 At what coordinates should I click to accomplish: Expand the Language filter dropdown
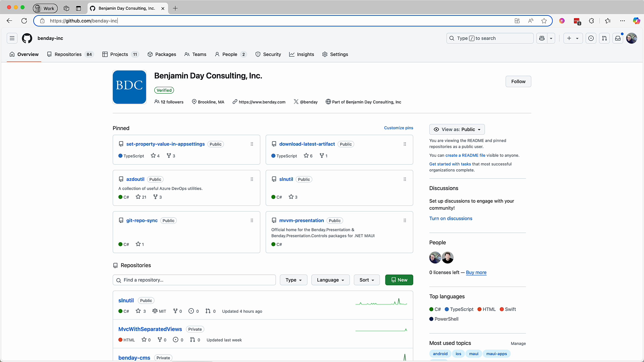[x=330, y=280]
